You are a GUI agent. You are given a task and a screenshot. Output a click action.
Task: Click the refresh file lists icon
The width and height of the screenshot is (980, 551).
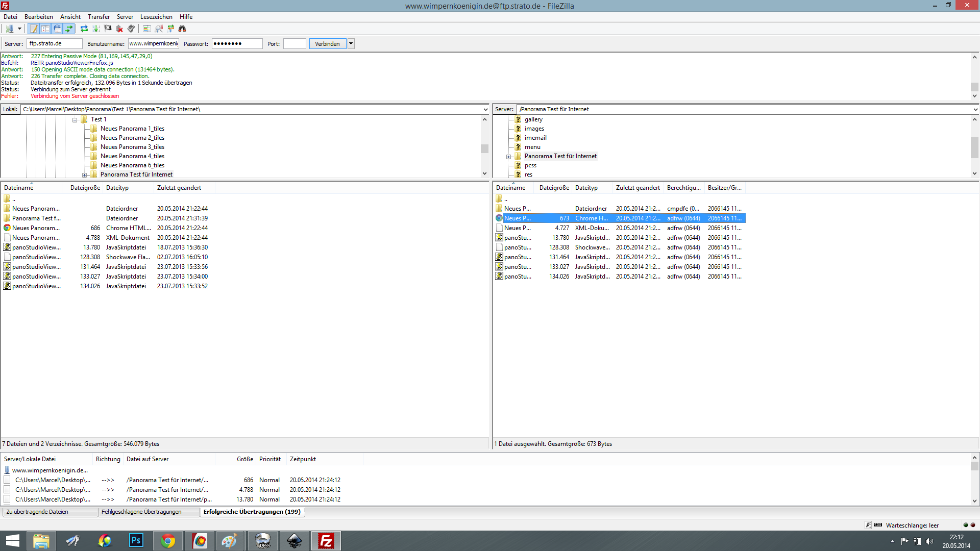tap(84, 29)
